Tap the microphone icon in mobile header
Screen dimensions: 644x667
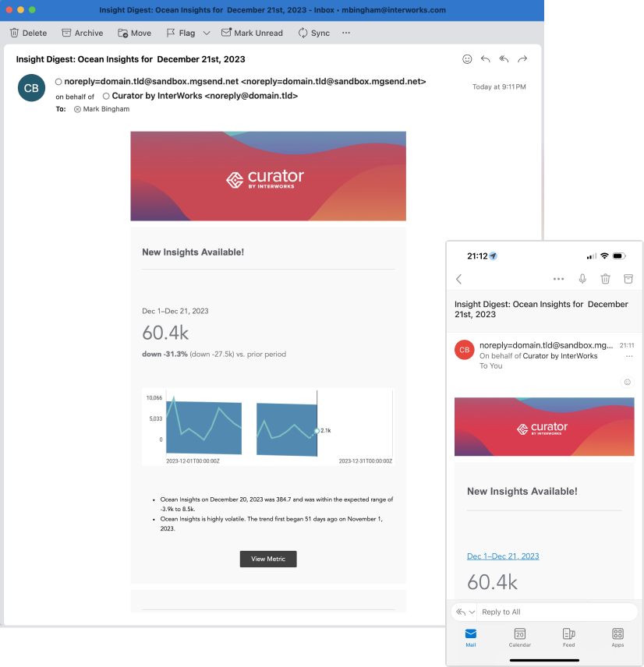[582, 279]
